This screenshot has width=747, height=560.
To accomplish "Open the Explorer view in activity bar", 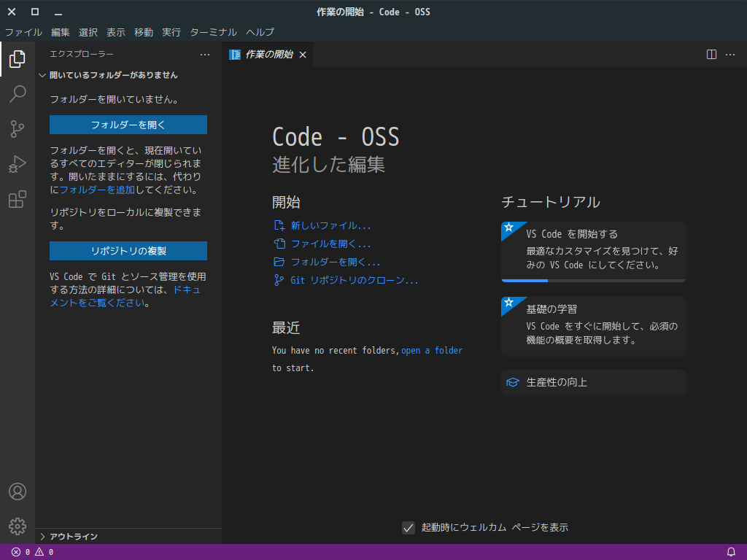I will [18, 58].
